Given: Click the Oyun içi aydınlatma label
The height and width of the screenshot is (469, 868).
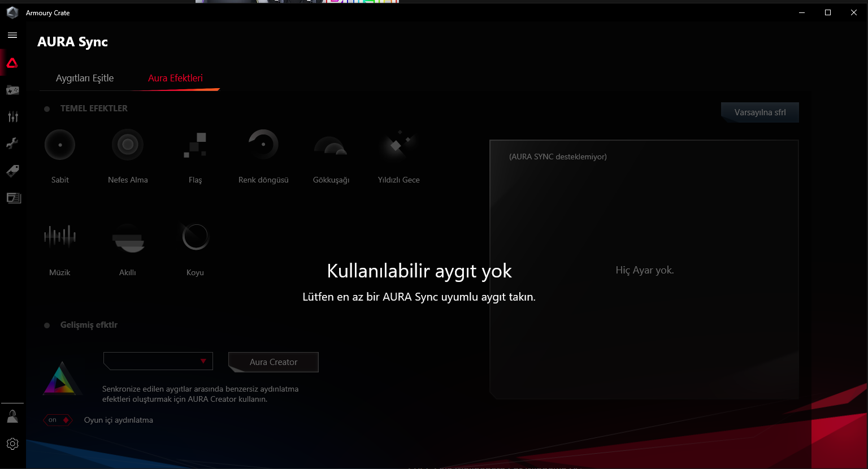Looking at the screenshot, I should point(119,420).
